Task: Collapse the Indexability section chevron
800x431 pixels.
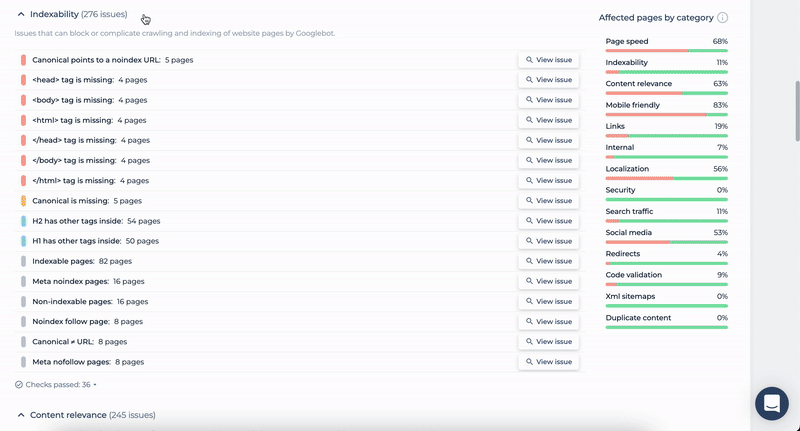Action: 21,14
